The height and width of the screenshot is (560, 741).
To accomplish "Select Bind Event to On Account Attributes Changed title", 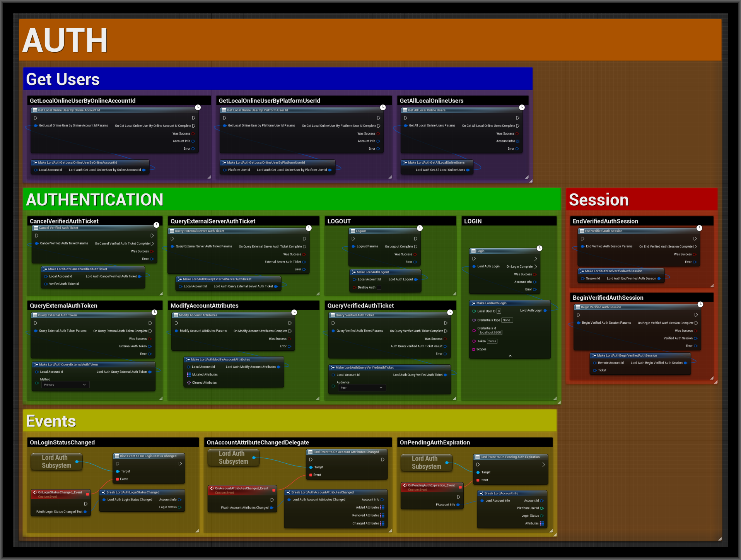I will pos(346,452).
